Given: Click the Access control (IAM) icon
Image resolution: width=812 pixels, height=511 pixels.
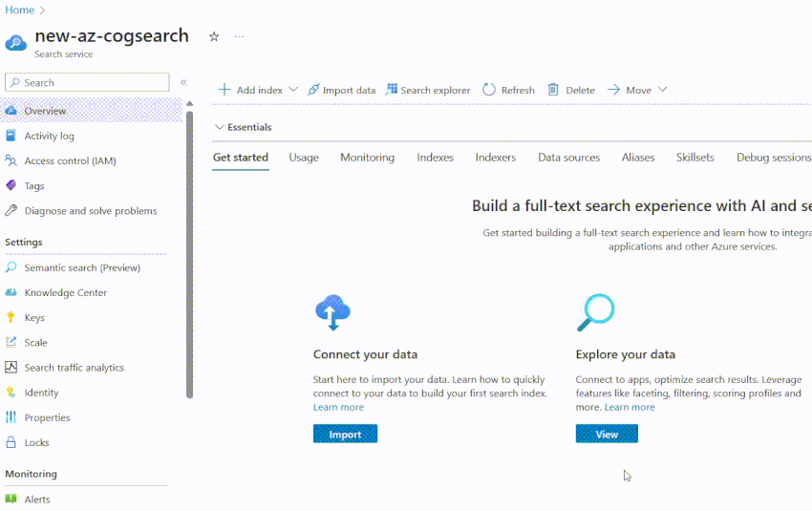Looking at the screenshot, I should pos(11,160).
